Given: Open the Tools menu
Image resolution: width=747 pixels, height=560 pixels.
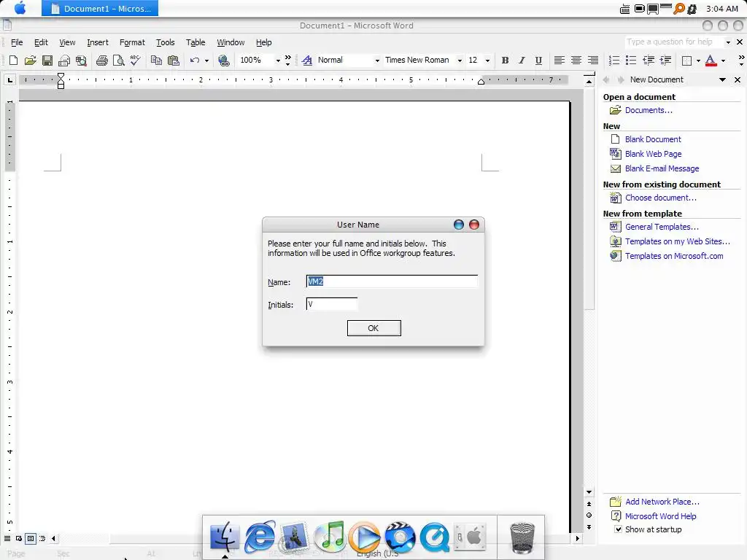Looking at the screenshot, I should coord(166,42).
